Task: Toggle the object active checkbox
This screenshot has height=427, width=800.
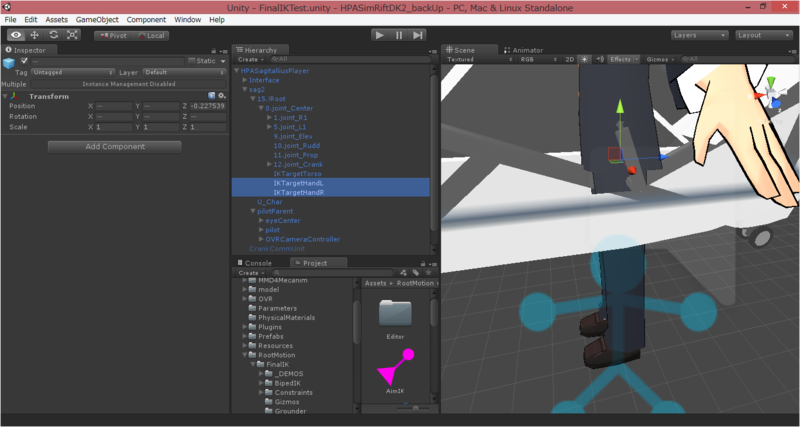Action: [23, 61]
